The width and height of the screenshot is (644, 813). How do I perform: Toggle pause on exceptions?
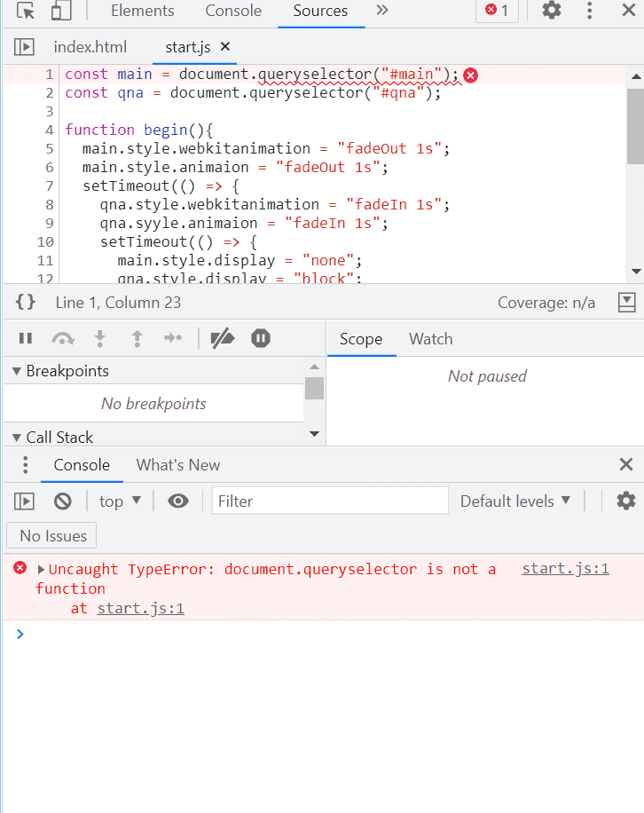(x=261, y=338)
